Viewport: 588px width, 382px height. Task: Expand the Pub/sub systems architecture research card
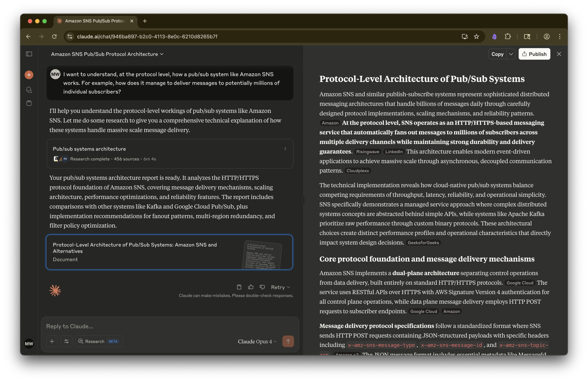[170, 153]
